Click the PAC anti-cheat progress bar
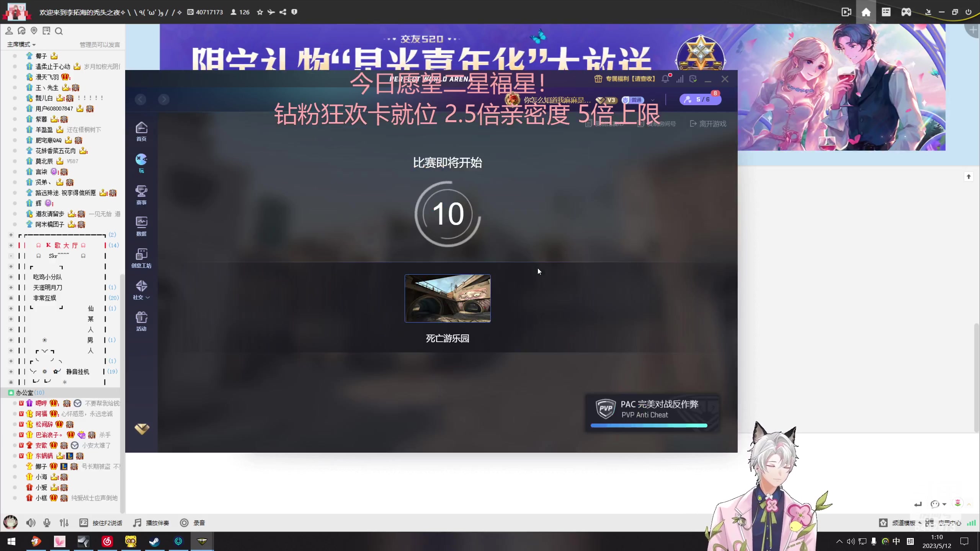This screenshot has height=551, width=980. (x=648, y=425)
